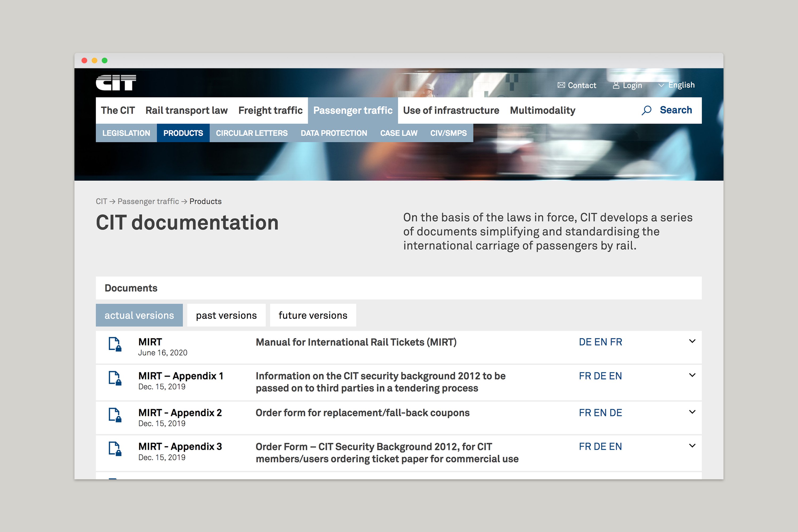Open DE version of MIRT Appendix 3
Image resolution: width=798 pixels, height=532 pixels.
(x=600, y=447)
